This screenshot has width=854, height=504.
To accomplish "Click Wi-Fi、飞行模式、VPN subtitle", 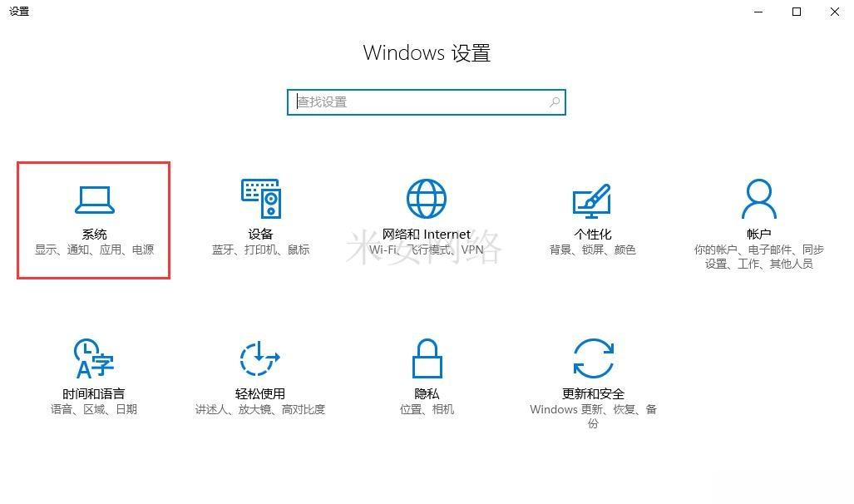I will click(x=427, y=250).
